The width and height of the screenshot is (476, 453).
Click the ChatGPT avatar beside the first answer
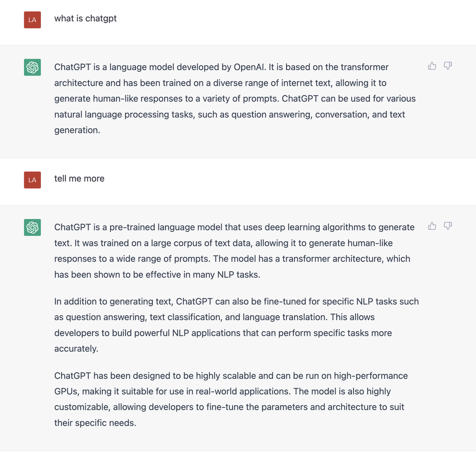tap(32, 67)
